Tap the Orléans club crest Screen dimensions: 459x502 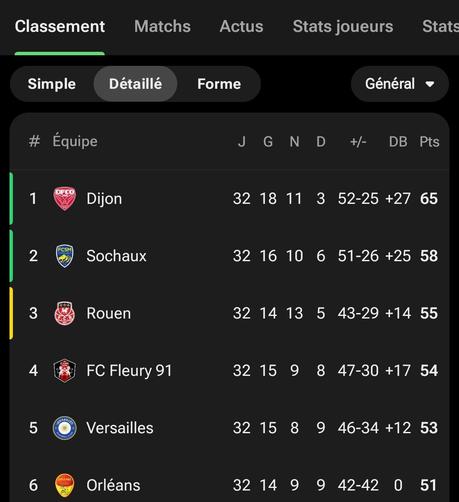(x=65, y=485)
